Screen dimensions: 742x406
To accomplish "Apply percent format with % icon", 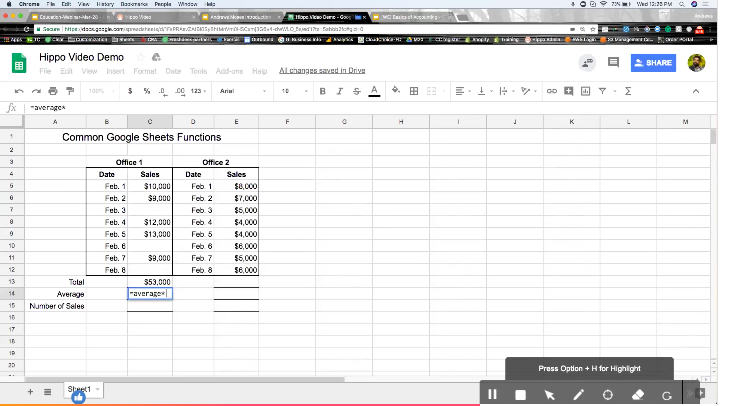I will click(x=147, y=91).
